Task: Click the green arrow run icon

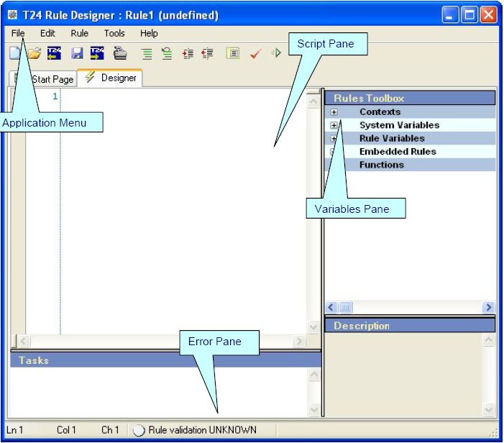Action: 276,53
